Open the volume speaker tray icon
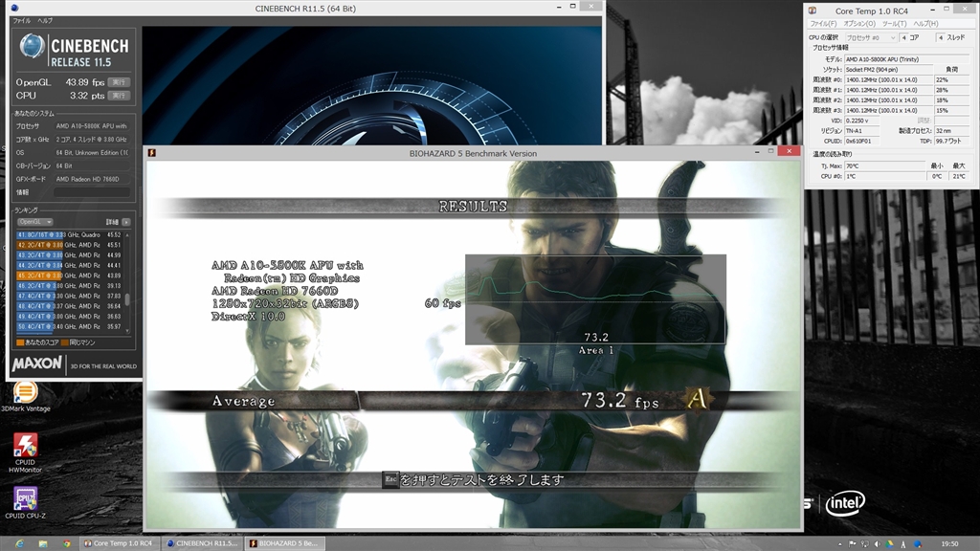This screenshot has height=551, width=980. tap(878, 544)
